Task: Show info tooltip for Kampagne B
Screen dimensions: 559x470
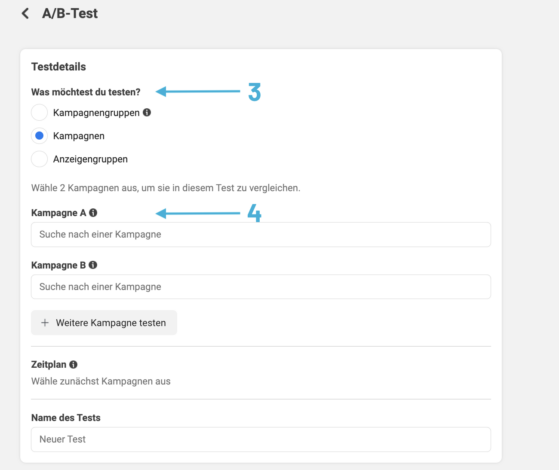Action: click(93, 265)
